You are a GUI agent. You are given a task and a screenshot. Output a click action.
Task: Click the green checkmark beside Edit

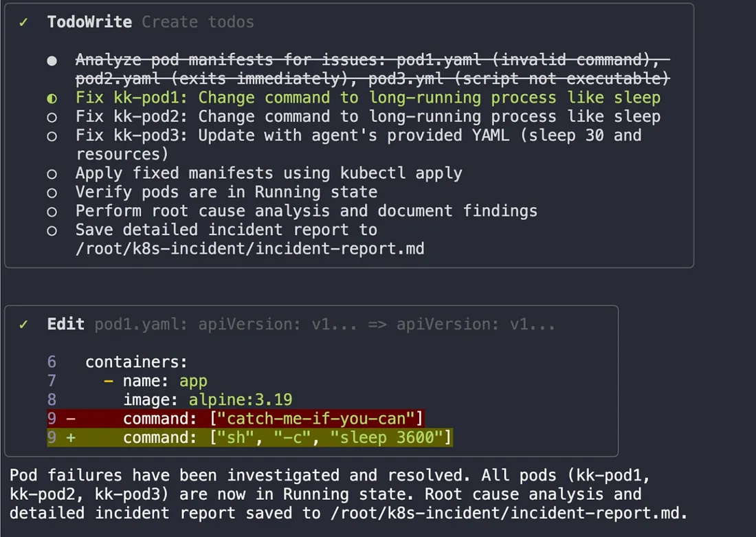(x=24, y=324)
